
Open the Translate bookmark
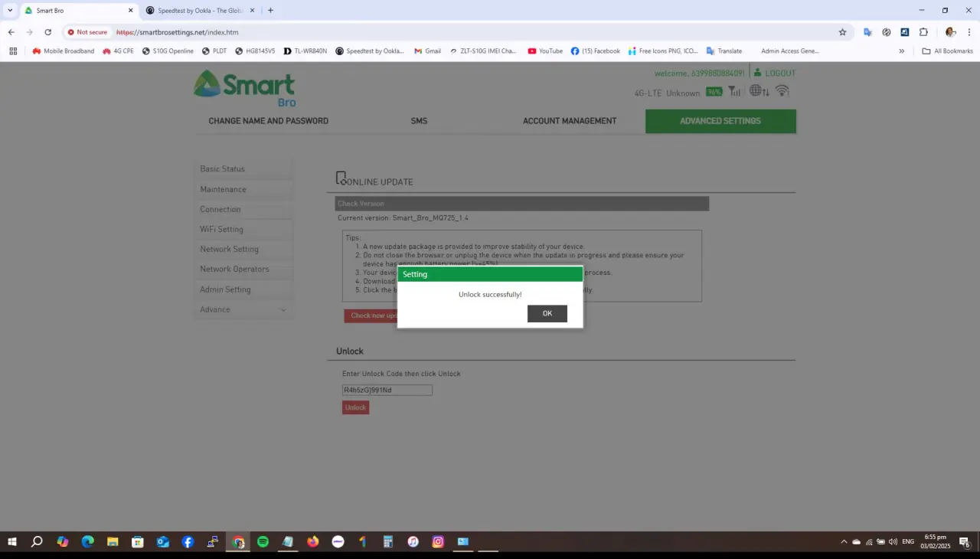point(724,51)
